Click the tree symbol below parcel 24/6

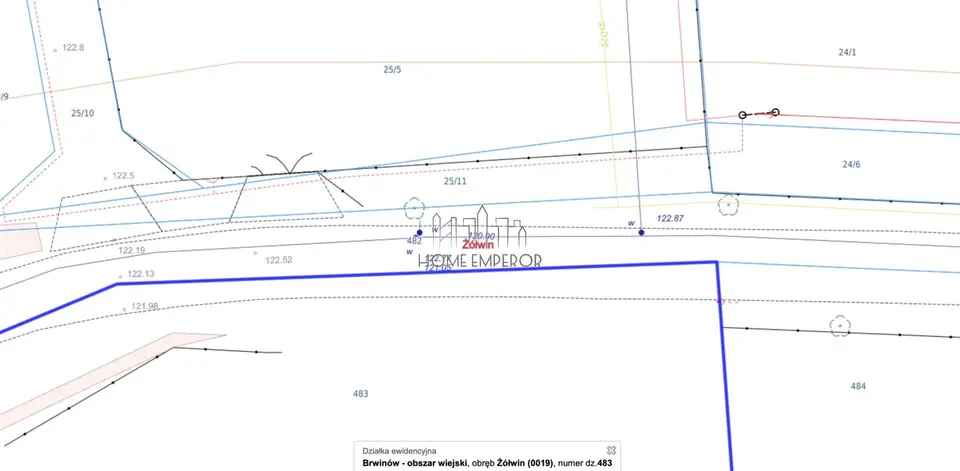point(728,205)
